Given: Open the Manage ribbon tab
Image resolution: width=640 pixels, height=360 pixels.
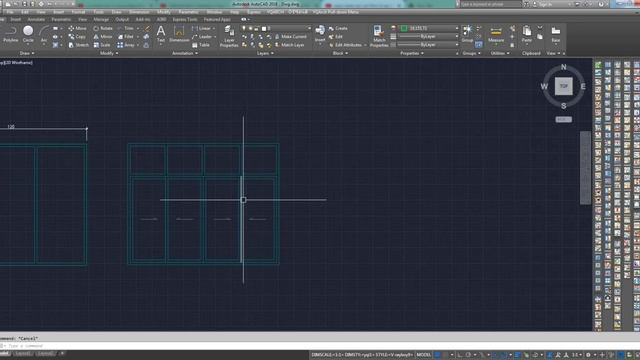Looking at the screenshot, I should [x=101, y=19].
